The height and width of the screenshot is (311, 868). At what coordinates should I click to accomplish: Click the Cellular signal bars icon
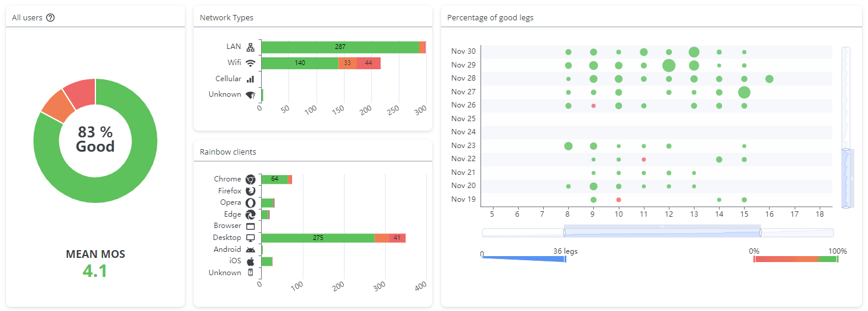click(x=250, y=79)
